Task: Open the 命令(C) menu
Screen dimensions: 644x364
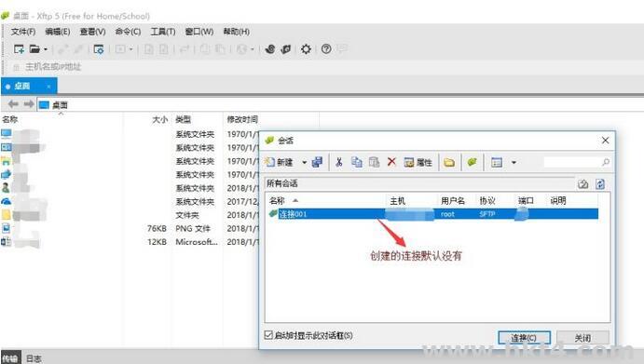Action: (128, 32)
